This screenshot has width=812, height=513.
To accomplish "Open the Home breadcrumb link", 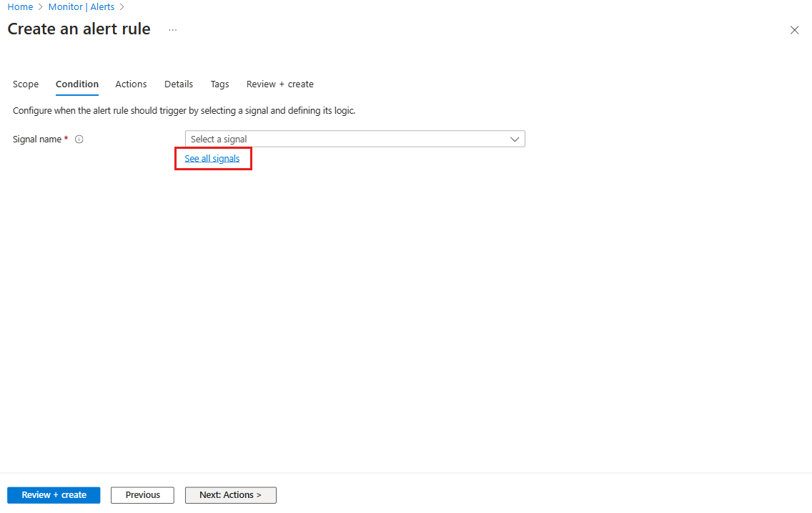I will [20, 6].
